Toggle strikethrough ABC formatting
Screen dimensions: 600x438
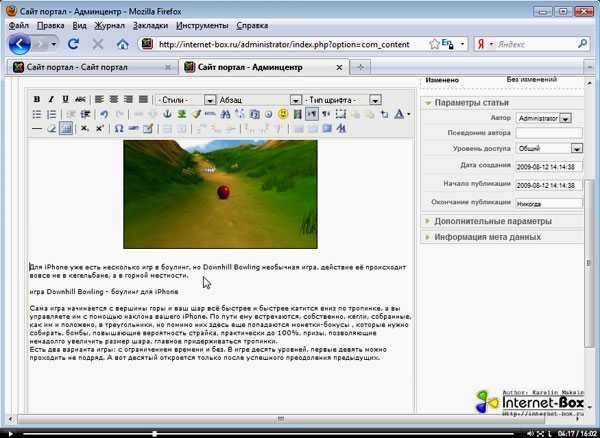click(80, 99)
